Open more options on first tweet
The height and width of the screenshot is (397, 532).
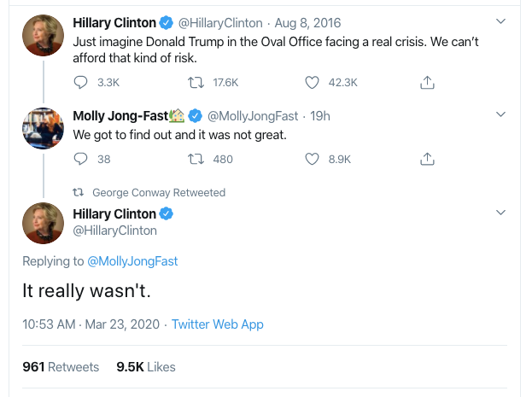(x=501, y=21)
